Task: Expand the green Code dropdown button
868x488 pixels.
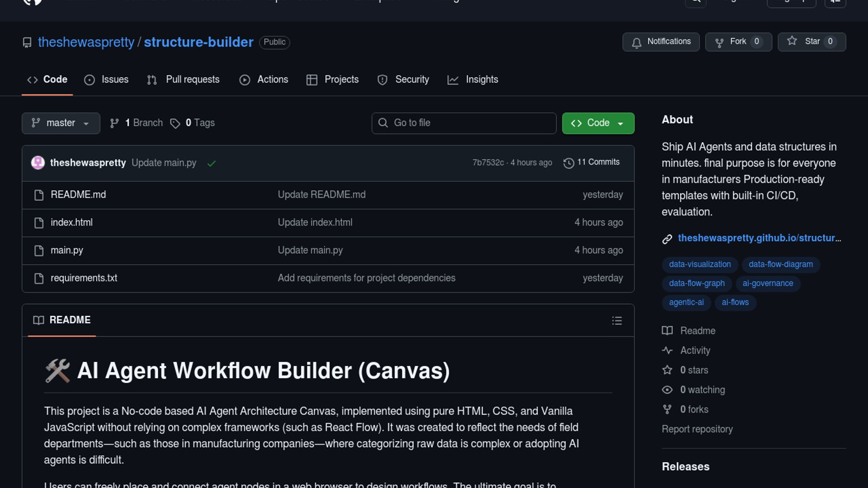Action: point(598,123)
